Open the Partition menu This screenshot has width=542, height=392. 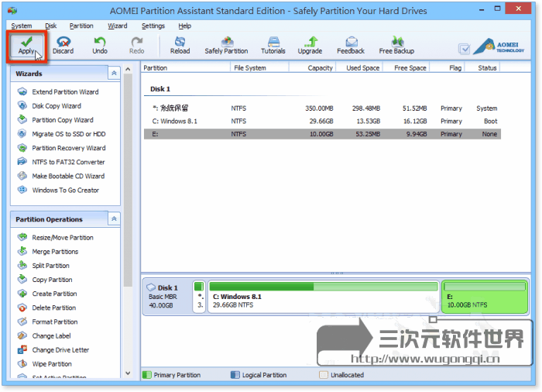81,26
